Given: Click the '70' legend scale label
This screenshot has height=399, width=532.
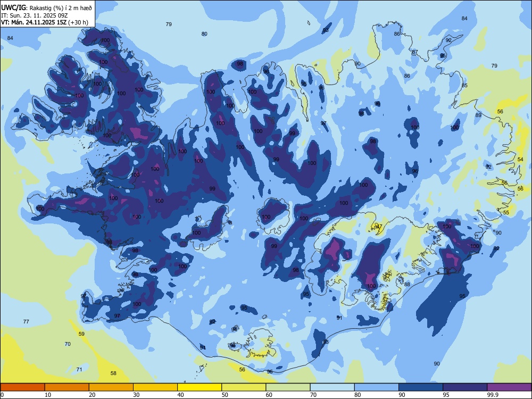Looking at the screenshot, I should (x=313, y=395).
